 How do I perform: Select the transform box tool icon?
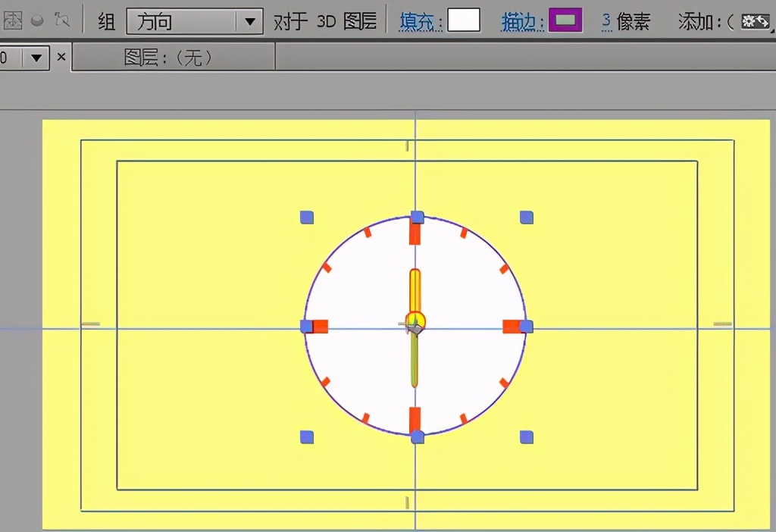(x=12, y=20)
